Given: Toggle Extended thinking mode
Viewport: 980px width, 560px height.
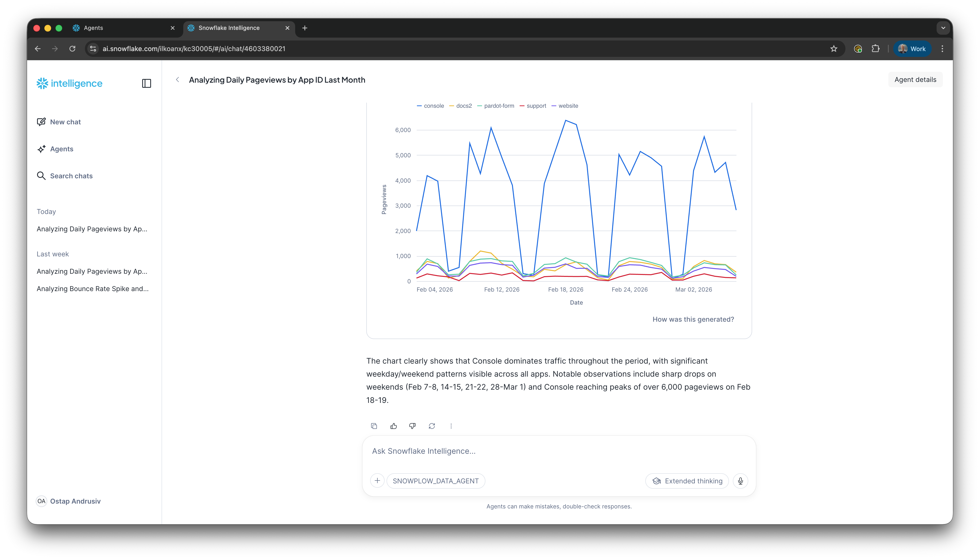Looking at the screenshot, I should tap(687, 481).
